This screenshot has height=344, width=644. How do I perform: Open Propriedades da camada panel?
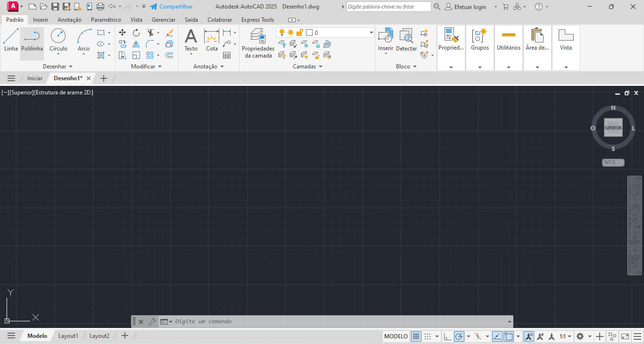coord(258,42)
